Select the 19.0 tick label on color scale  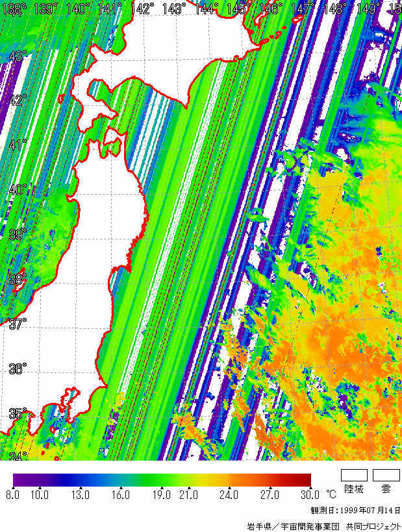pos(161,495)
